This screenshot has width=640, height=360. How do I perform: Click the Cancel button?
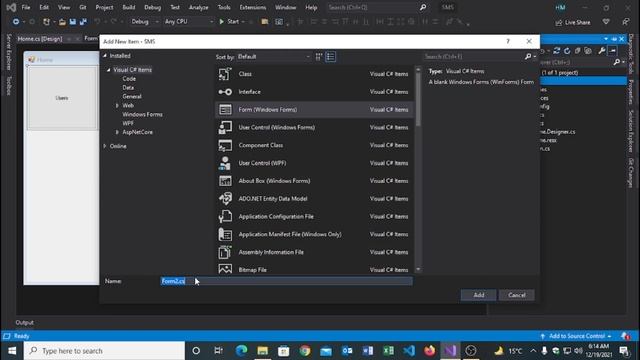pos(517,295)
